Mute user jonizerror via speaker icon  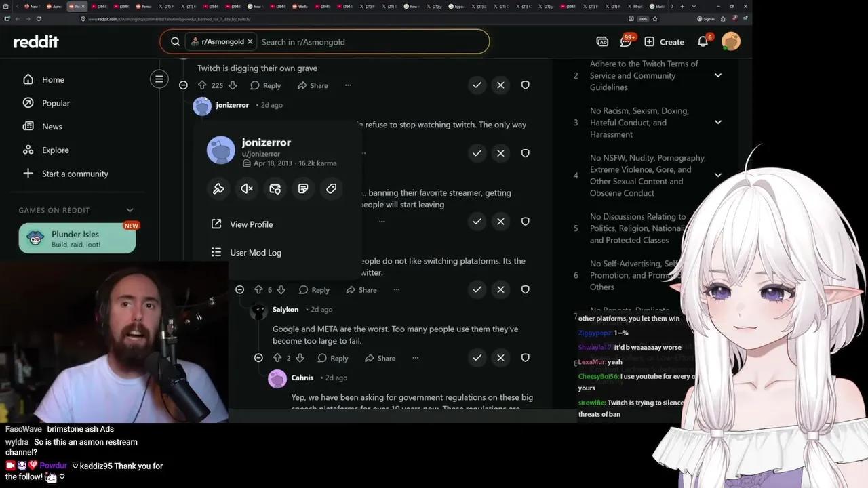(x=247, y=188)
